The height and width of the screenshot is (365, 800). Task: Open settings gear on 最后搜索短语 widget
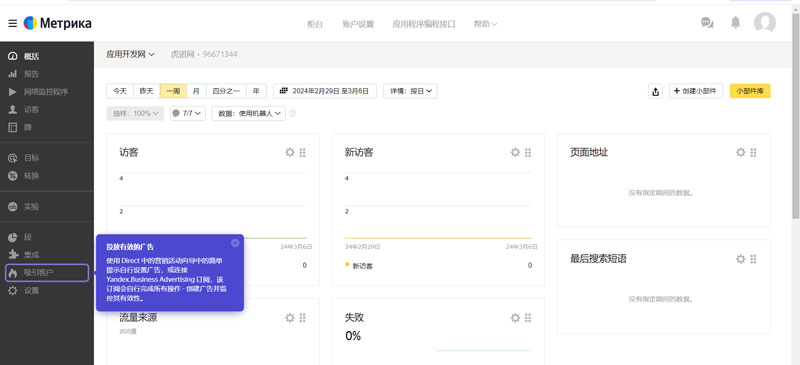tap(741, 259)
